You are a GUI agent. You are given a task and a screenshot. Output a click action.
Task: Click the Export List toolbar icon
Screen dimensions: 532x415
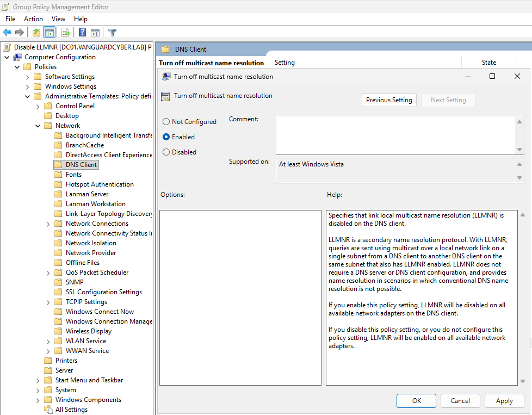[66, 33]
